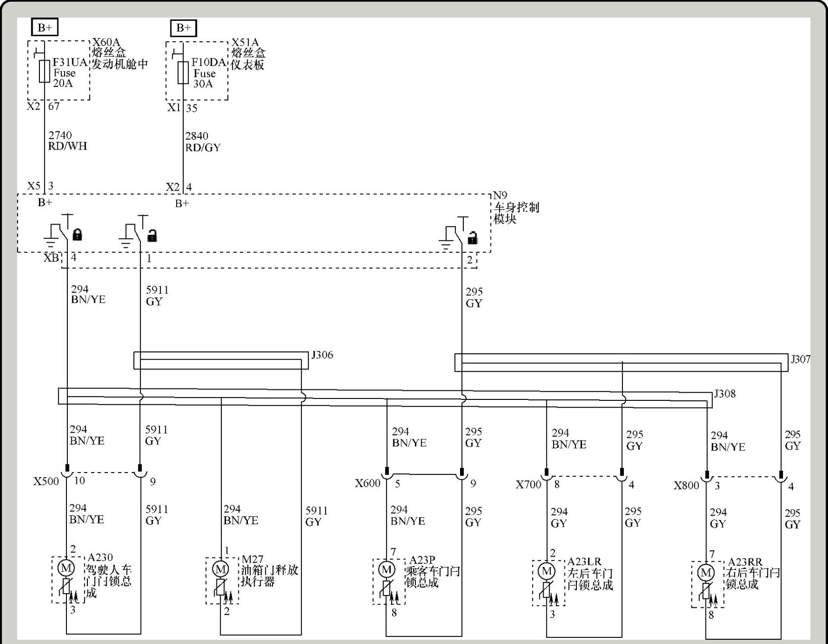Screen dimensions: 828x644
Task: Click connector X500 pin 10 terminal
Action: click(x=67, y=471)
